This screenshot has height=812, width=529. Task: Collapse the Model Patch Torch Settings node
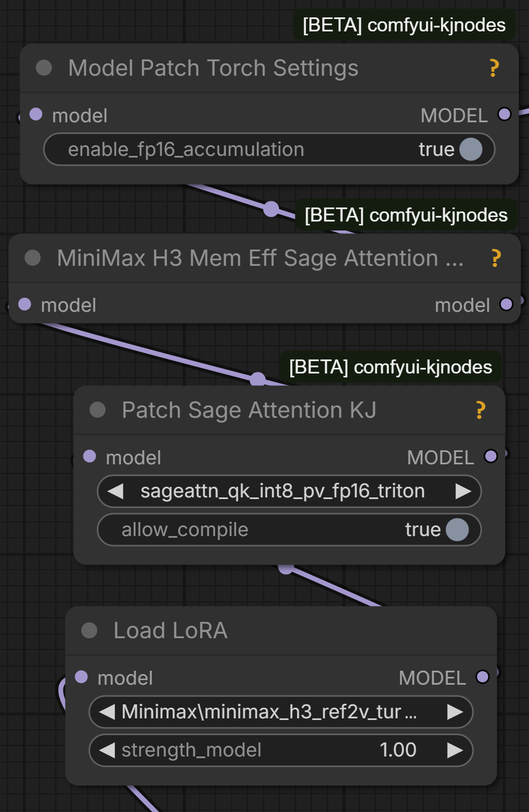click(44, 68)
